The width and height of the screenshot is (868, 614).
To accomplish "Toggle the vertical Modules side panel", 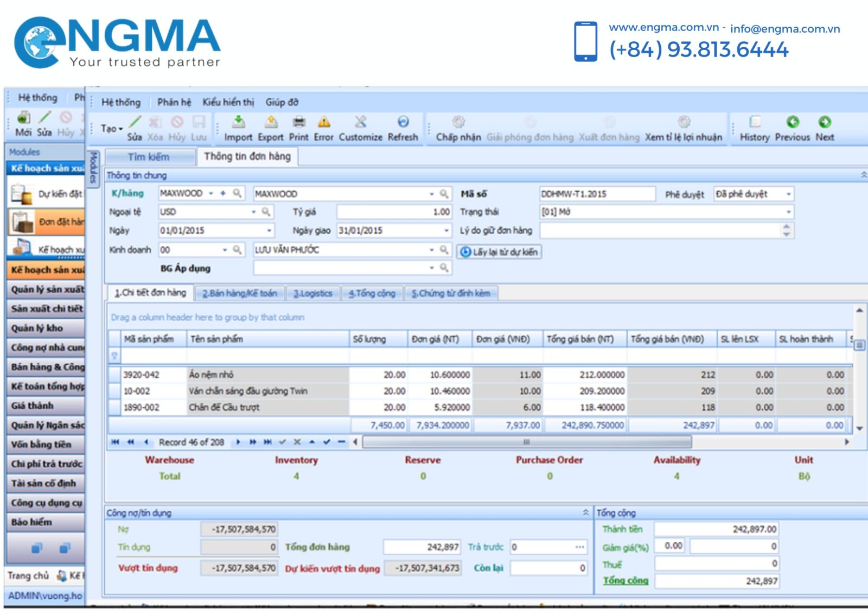I will coord(93,168).
